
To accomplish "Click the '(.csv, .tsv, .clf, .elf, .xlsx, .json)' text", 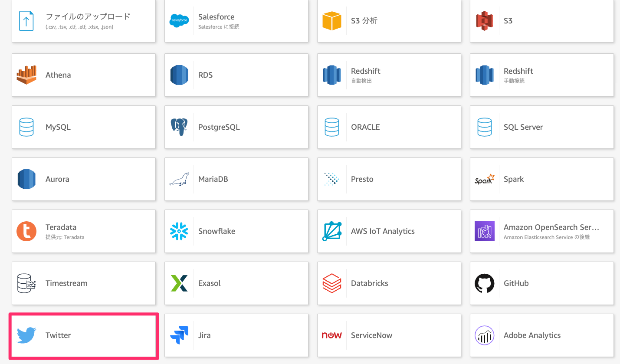I will click(79, 27).
